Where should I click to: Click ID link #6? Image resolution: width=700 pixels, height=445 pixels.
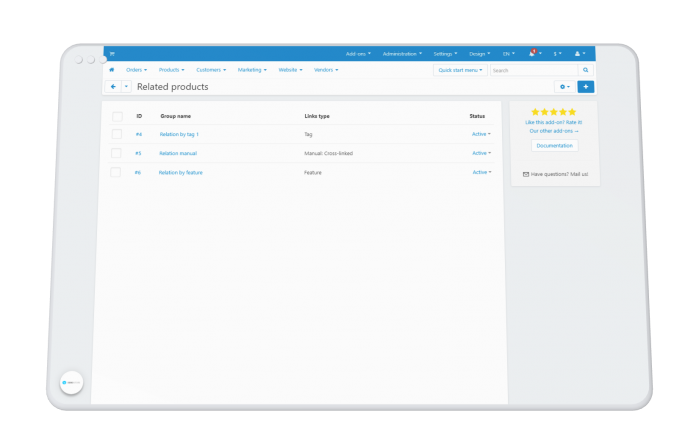(x=138, y=173)
